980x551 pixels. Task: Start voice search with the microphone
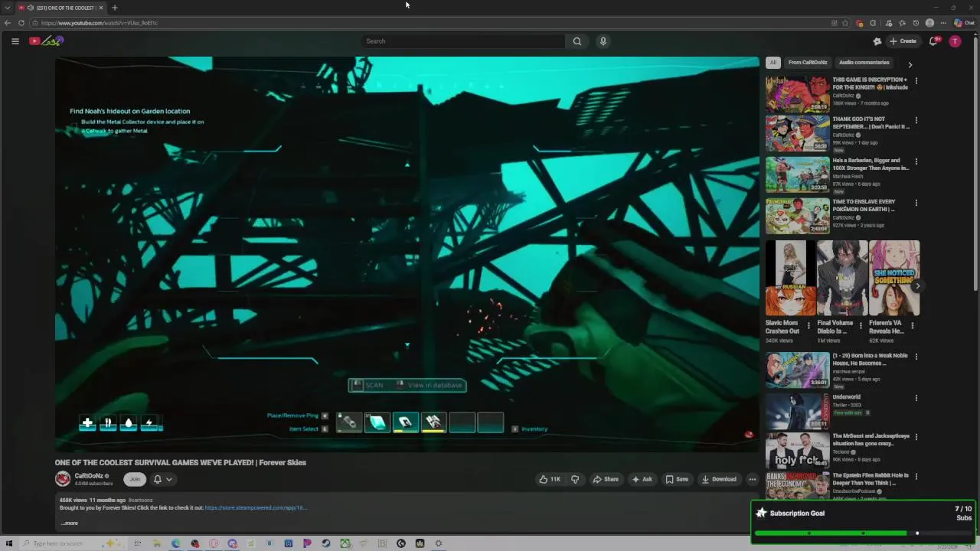(x=603, y=41)
